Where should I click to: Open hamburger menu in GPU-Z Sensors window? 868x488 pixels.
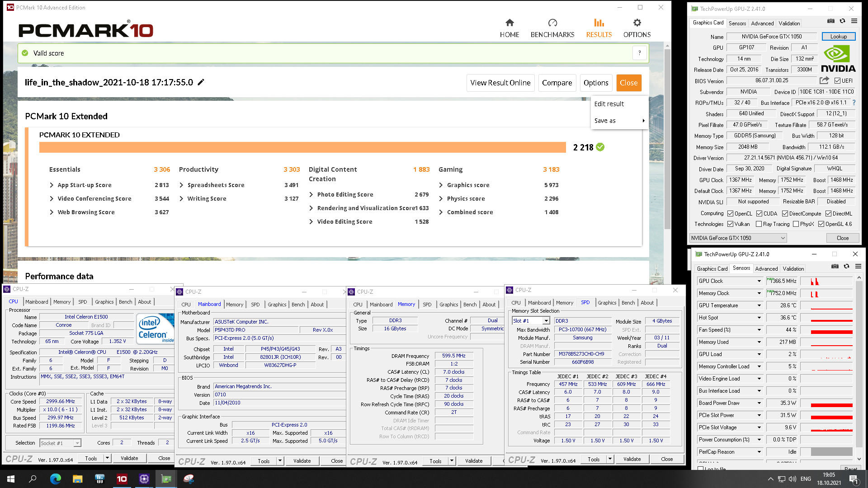pos(858,267)
